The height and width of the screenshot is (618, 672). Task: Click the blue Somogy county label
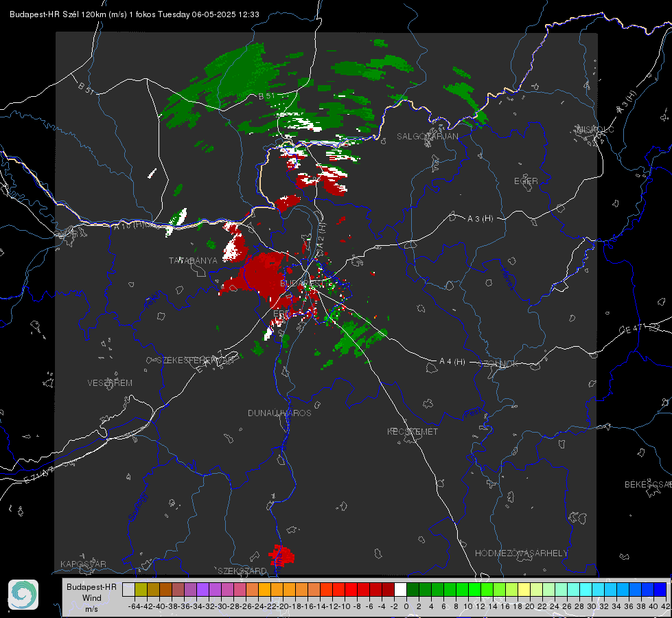(x=137, y=507)
